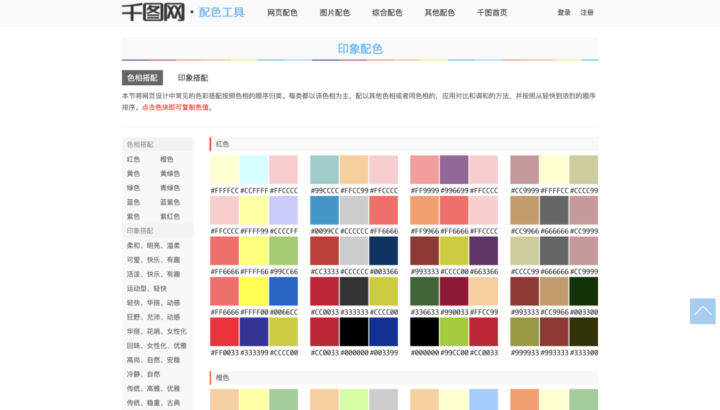Copy the #996699 purple swatch
The image size is (720, 410).
coord(454,169)
